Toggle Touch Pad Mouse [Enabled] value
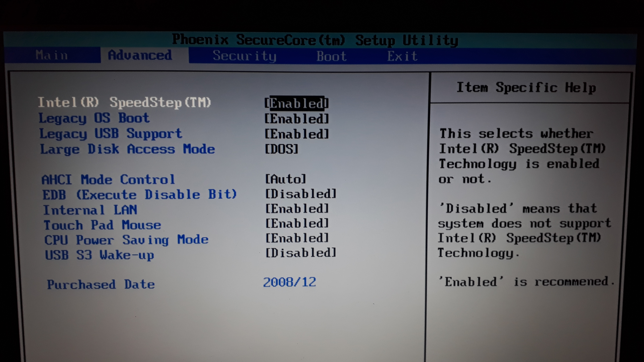 [x=297, y=223]
